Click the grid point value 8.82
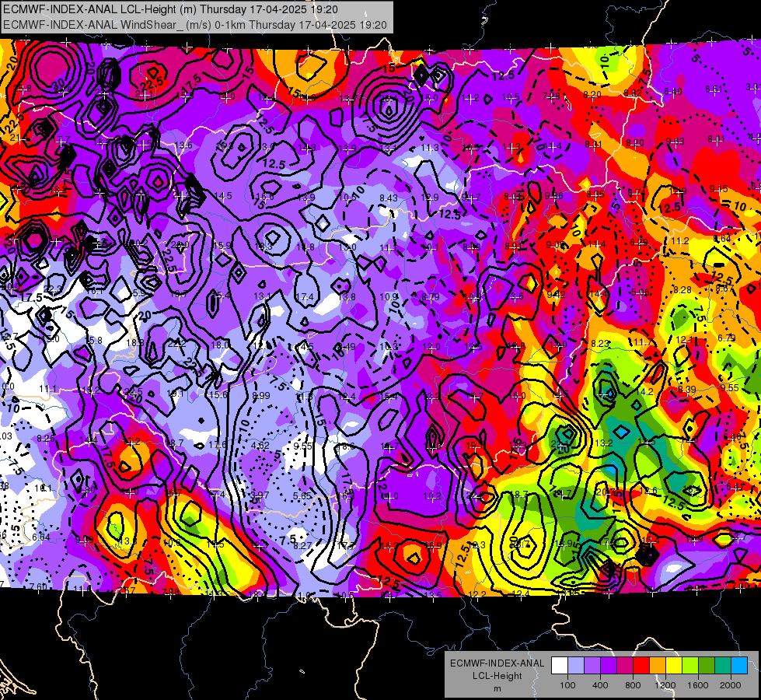 point(633,93)
